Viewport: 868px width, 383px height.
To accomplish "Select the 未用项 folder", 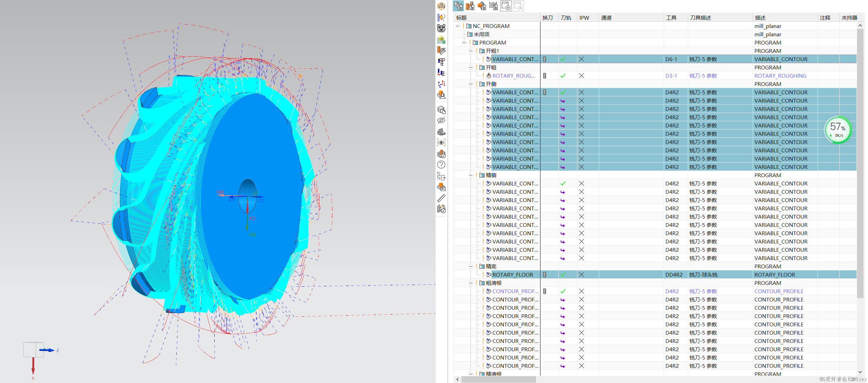I will point(481,34).
